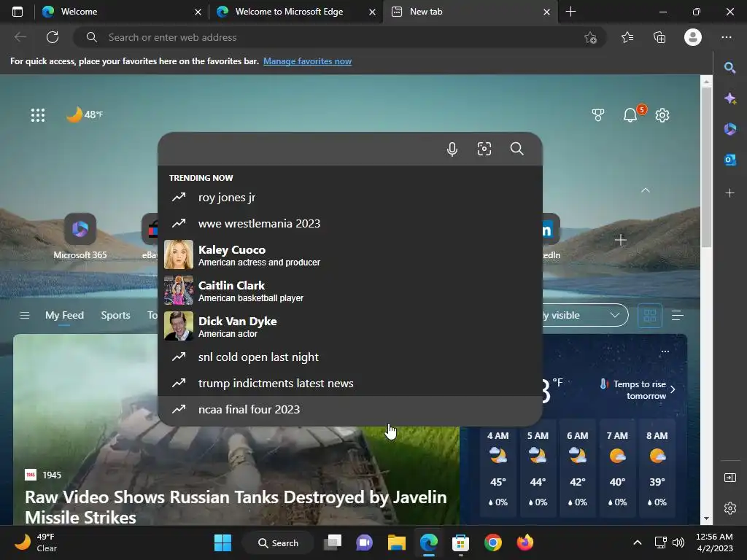
Task: Open the Discover sparkle sidebar icon
Action: tap(729, 98)
